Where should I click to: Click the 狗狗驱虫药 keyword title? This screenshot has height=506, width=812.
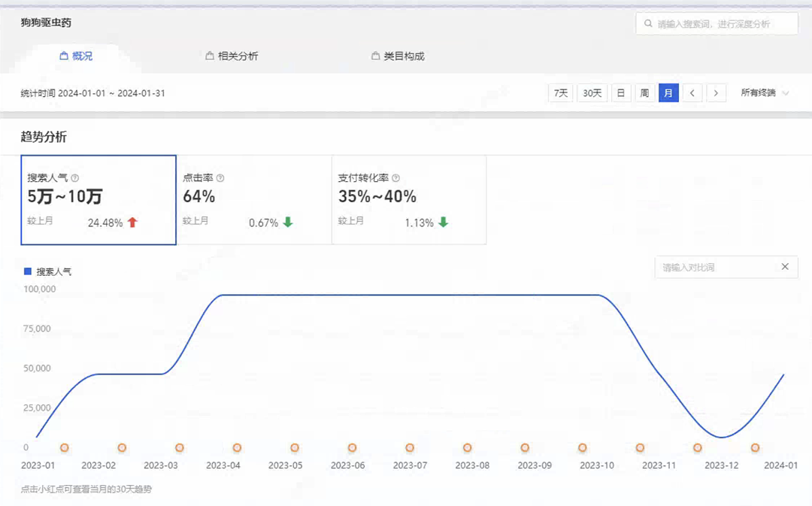46,23
